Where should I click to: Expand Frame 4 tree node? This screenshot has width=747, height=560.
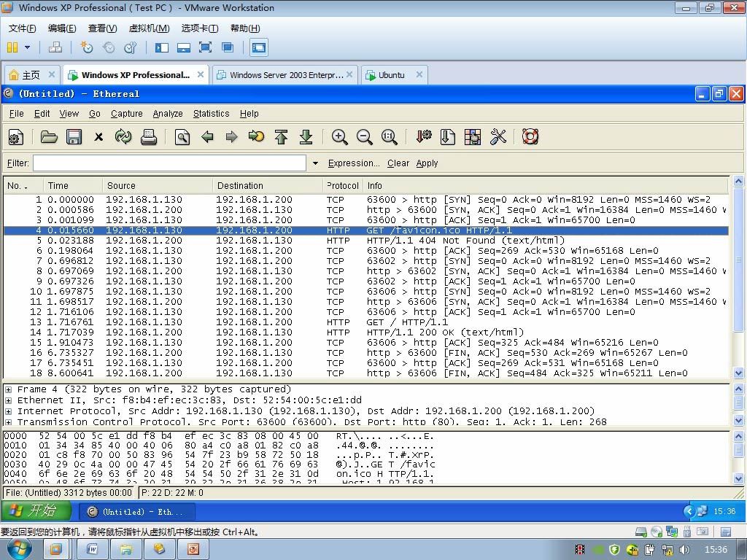coord(8,389)
